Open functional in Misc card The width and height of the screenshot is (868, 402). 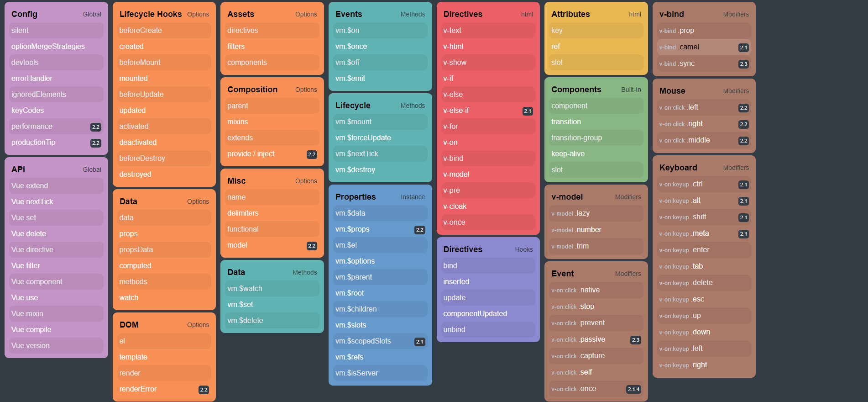coord(272,229)
